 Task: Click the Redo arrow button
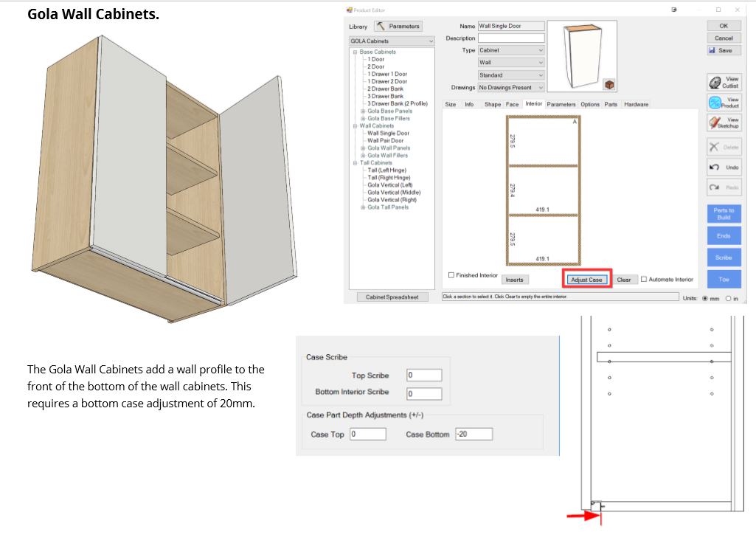[723, 187]
